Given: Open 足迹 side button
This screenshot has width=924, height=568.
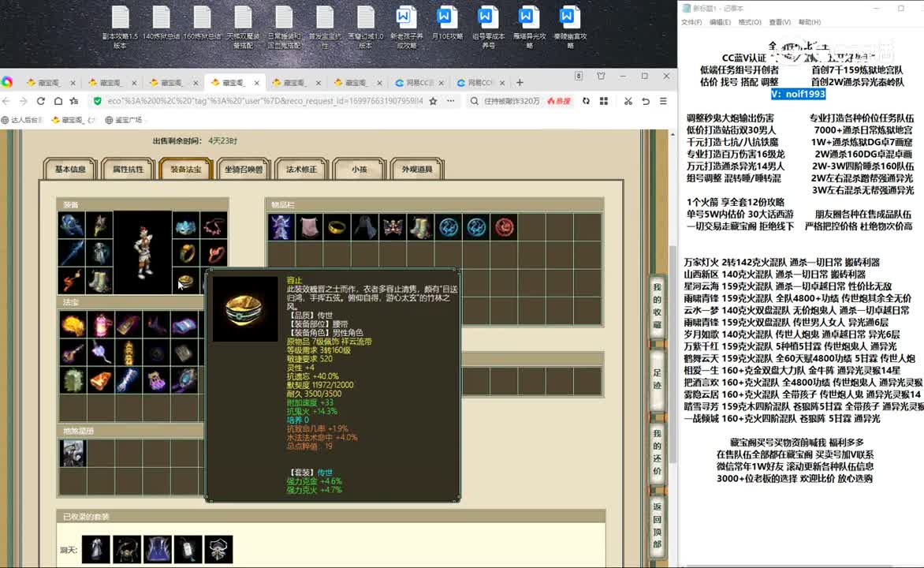Looking at the screenshot, I should (x=657, y=379).
